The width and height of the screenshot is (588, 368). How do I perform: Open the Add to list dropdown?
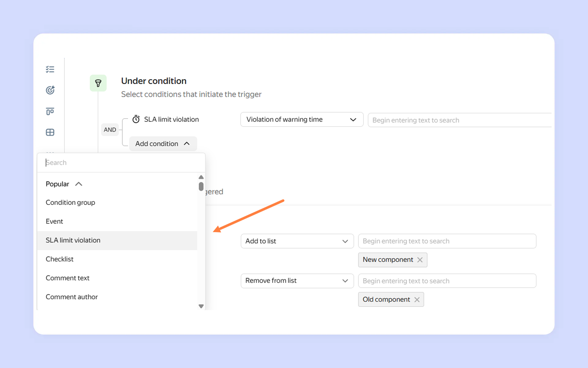[297, 241]
